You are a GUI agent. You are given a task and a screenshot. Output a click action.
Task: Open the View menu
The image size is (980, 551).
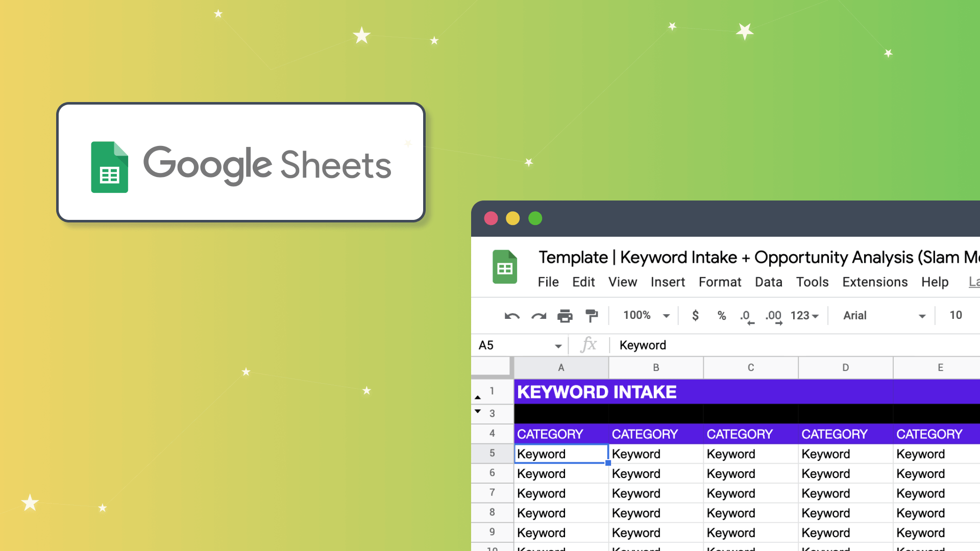tap(623, 282)
